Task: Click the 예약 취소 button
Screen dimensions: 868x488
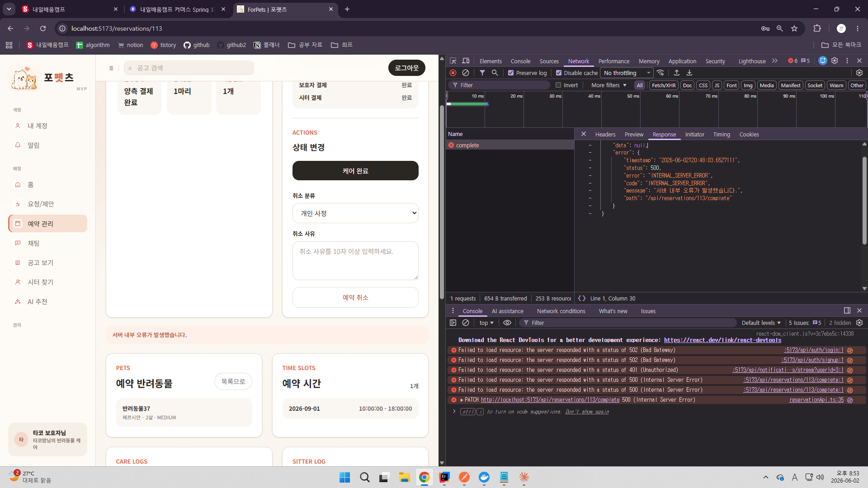Action: pos(355,297)
